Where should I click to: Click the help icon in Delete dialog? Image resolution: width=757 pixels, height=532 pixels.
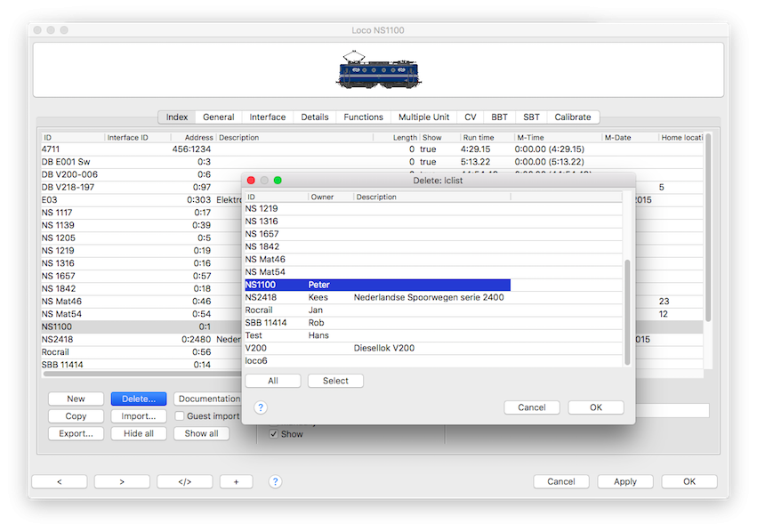(x=261, y=407)
